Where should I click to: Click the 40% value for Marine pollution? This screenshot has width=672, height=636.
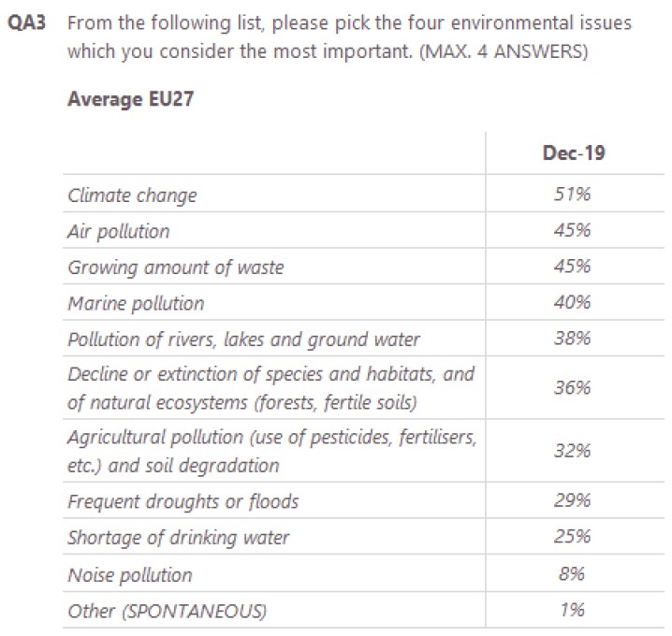coord(573,303)
